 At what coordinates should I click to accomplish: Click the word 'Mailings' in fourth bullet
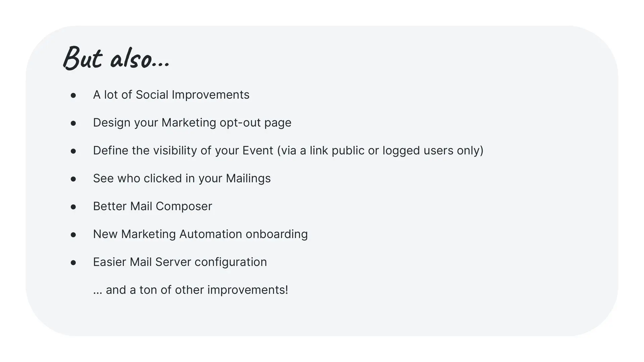248,178
